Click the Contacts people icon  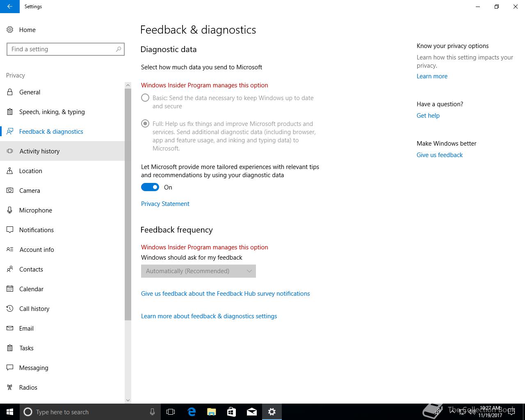click(10, 269)
